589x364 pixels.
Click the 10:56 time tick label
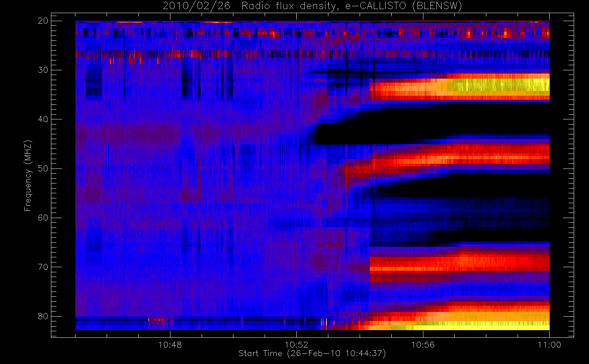(423, 345)
